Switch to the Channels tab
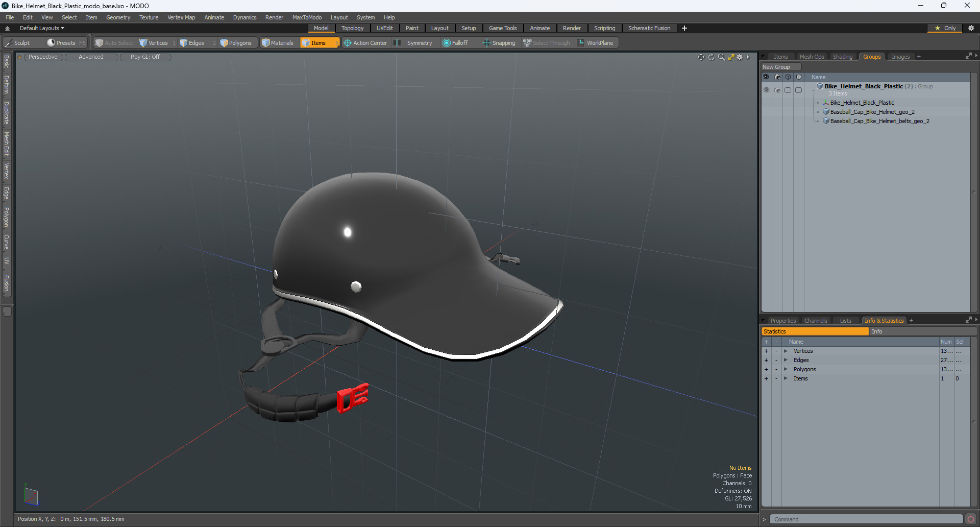The height and width of the screenshot is (527, 980). point(815,321)
